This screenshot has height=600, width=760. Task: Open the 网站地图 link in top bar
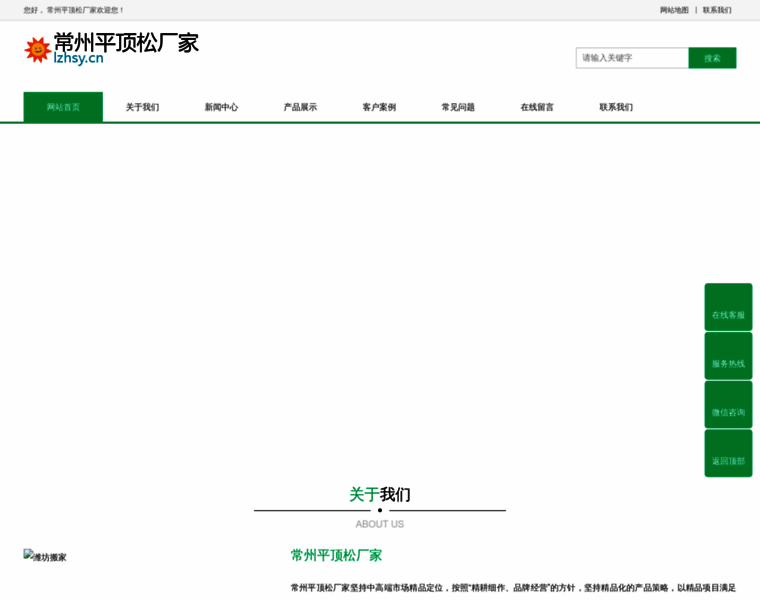(x=674, y=10)
